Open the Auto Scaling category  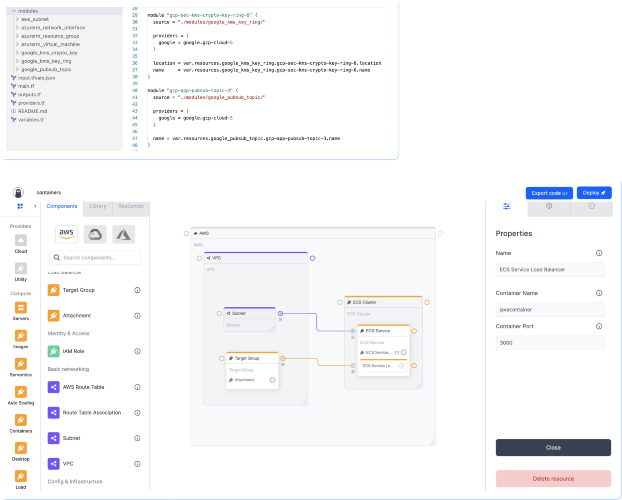tap(21, 392)
